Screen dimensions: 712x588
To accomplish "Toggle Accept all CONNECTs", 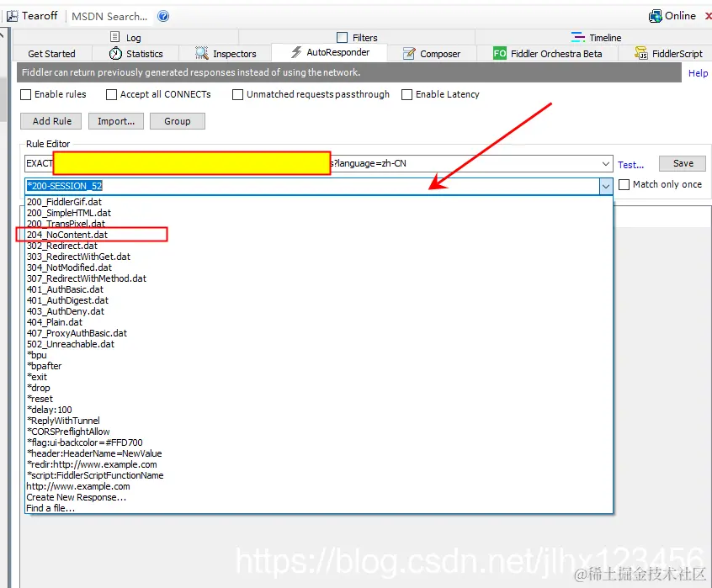I will click(111, 94).
